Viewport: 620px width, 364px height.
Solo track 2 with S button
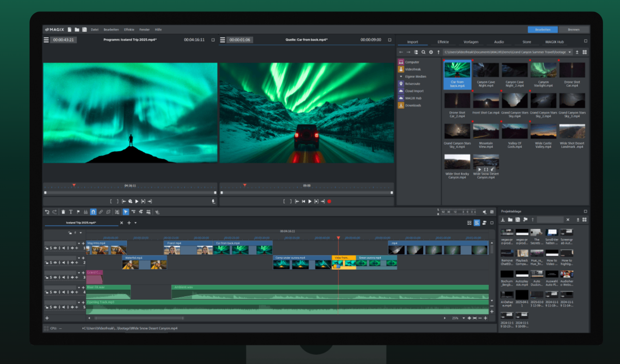[x=51, y=263]
